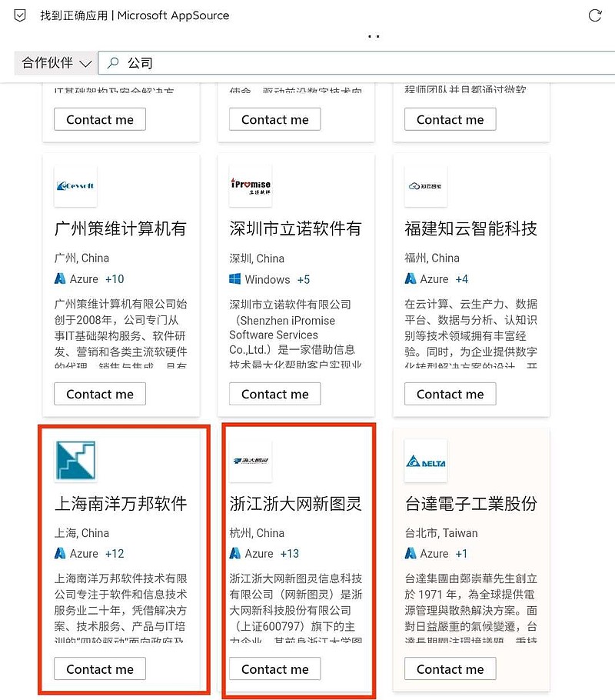Click the iPromise company logo
Screen dimensions: 615x700
251,185
